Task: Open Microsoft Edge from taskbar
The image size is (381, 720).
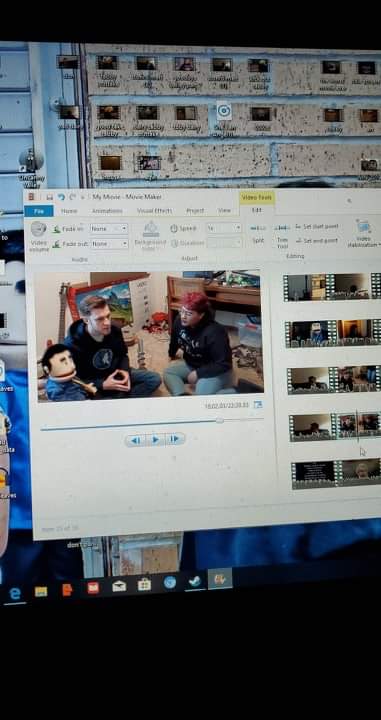Action: tap(15, 593)
